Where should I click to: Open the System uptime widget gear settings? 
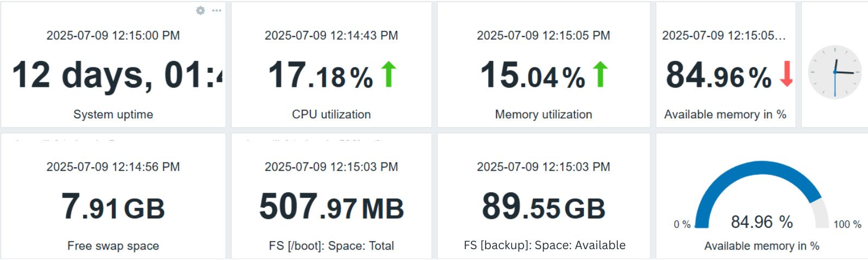(200, 10)
